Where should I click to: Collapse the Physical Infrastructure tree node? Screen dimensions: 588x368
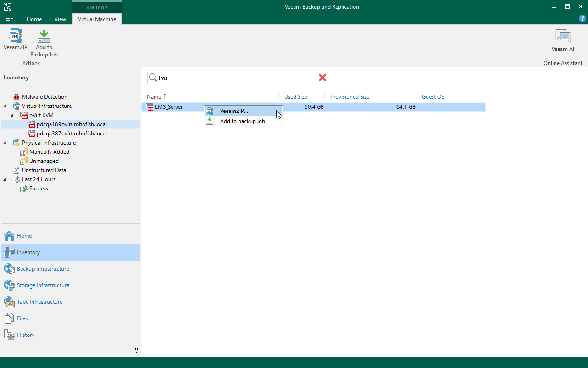(x=5, y=143)
